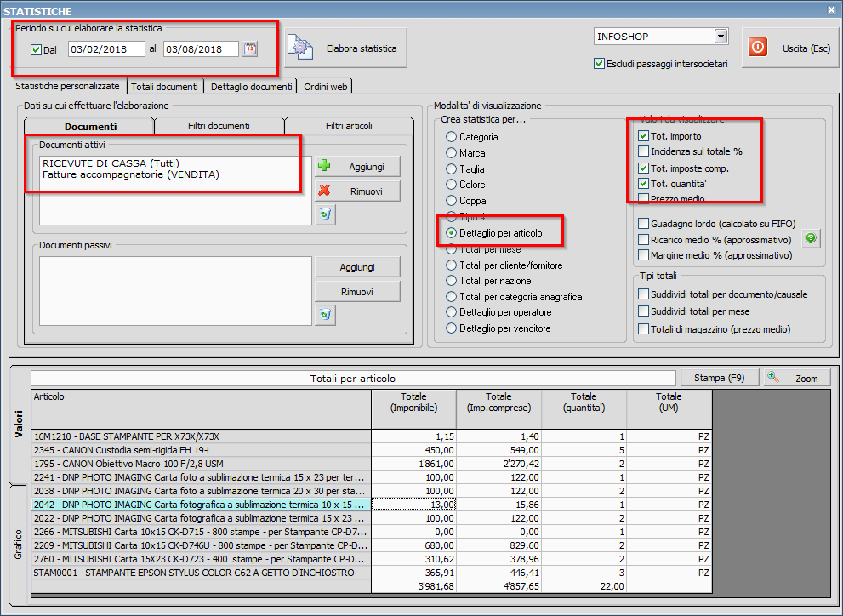Click the calendar icon next to end date
This screenshot has width=843, height=616.
tap(249, 49)
